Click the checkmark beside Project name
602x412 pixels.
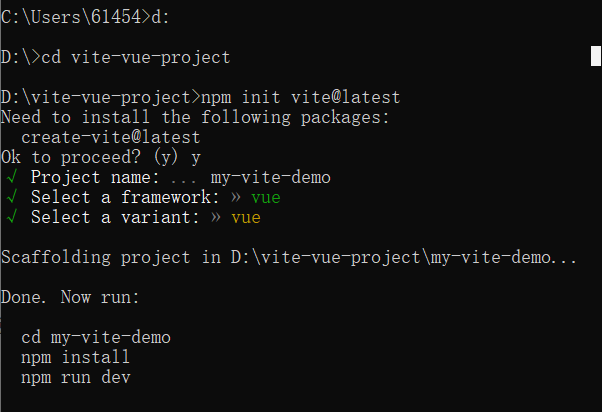tap(11, 177)
